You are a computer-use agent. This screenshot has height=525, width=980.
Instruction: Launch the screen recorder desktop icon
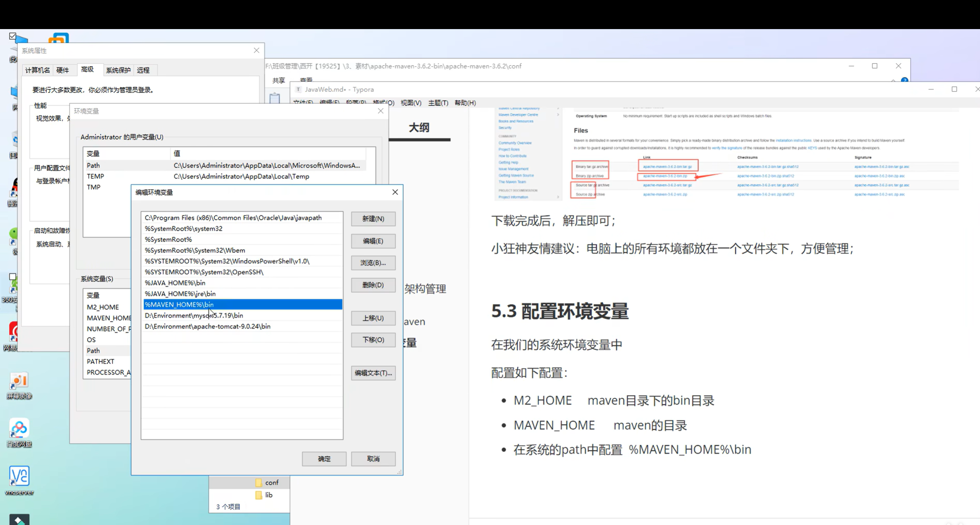coord(19,382)
